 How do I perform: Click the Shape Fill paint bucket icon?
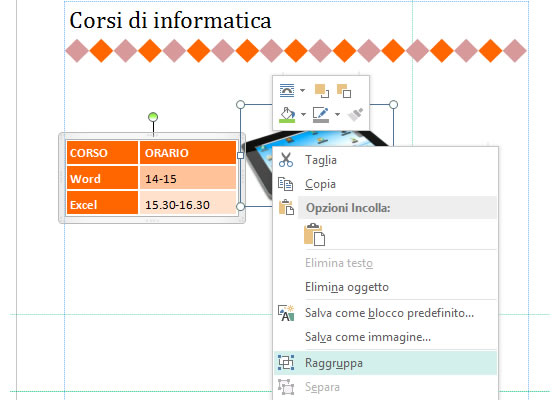click(288, 115)
